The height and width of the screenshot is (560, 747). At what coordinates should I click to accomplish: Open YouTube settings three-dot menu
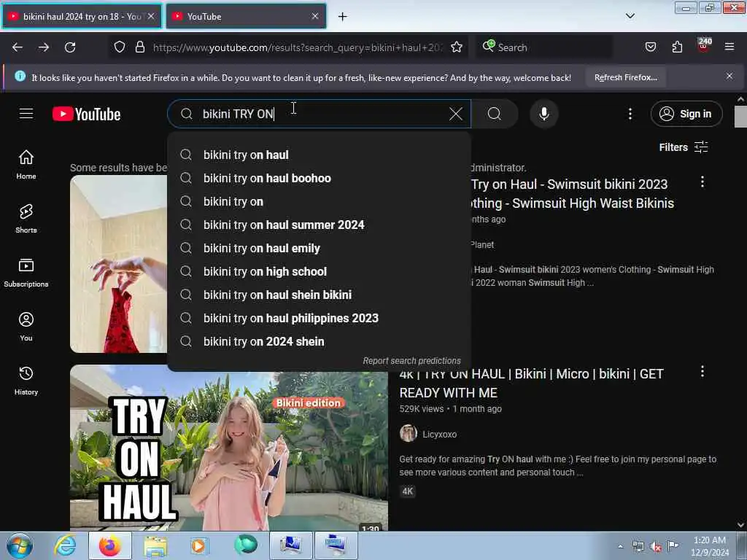(630, 114)
